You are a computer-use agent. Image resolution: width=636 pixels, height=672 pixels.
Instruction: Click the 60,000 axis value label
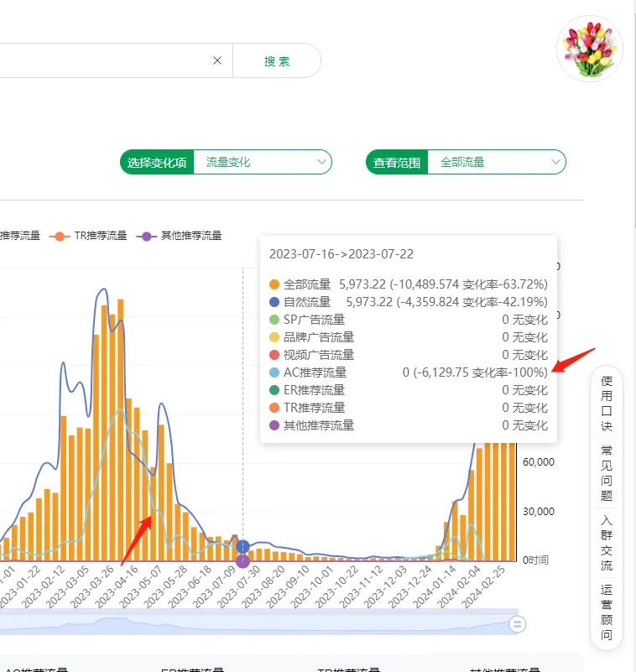pos(539,462)
